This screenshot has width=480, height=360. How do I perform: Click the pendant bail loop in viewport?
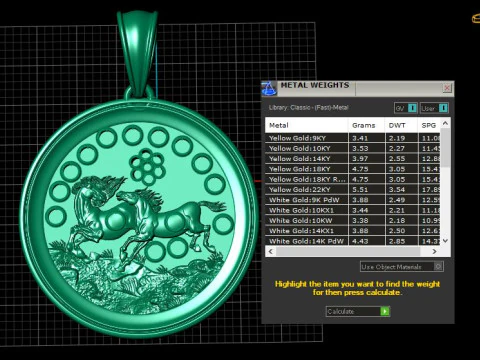(x=137, y=53)
